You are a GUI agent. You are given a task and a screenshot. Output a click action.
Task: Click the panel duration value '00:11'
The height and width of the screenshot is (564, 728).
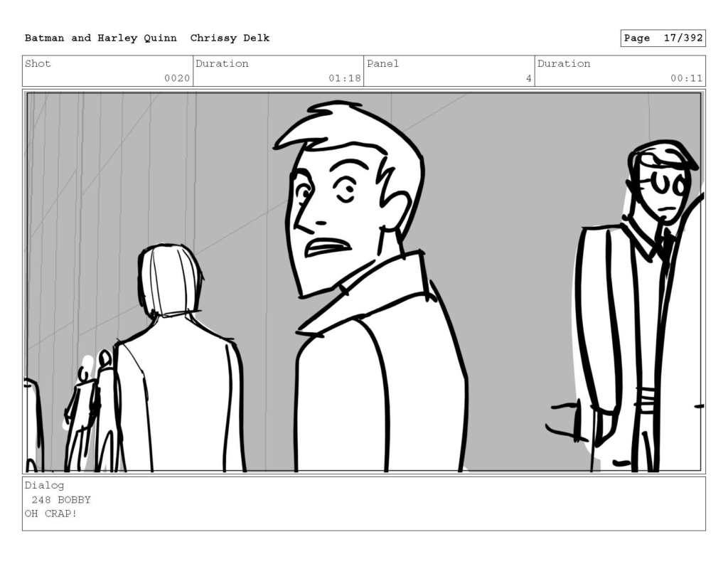686,78
